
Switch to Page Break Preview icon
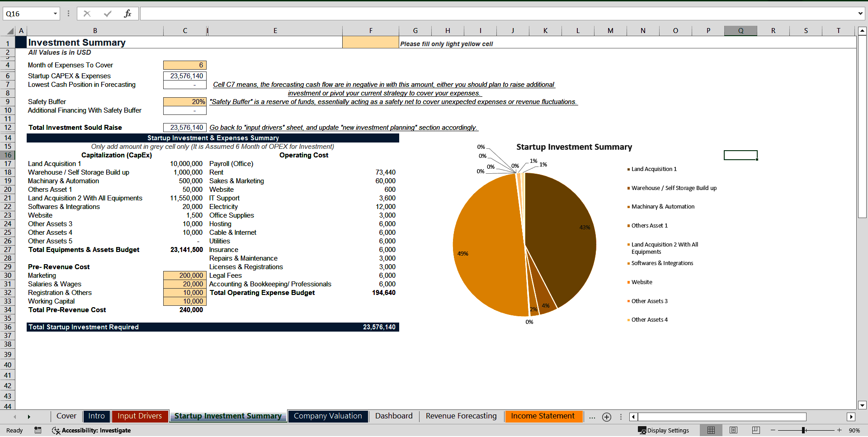click(x=756, y=430)
